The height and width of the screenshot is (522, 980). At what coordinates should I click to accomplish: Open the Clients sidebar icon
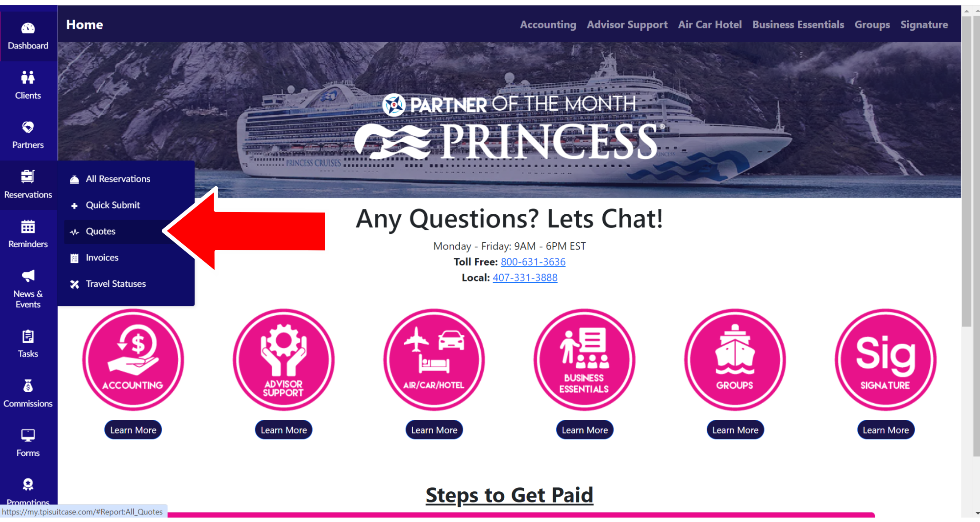tap(28, 78)
